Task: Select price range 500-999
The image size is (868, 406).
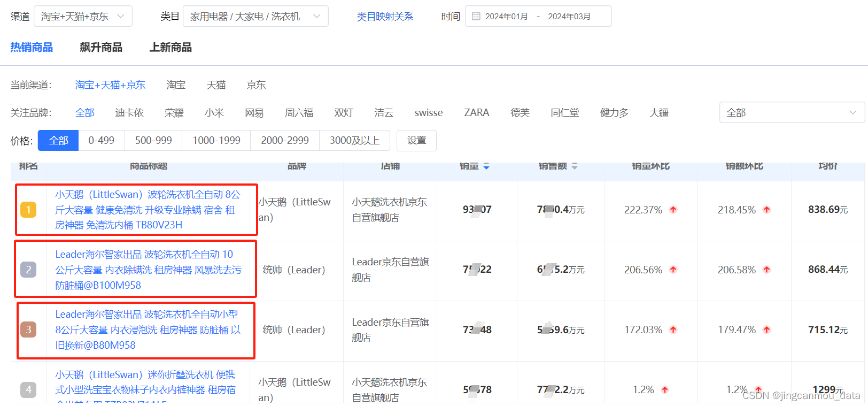Action: (x=153, y=141)
